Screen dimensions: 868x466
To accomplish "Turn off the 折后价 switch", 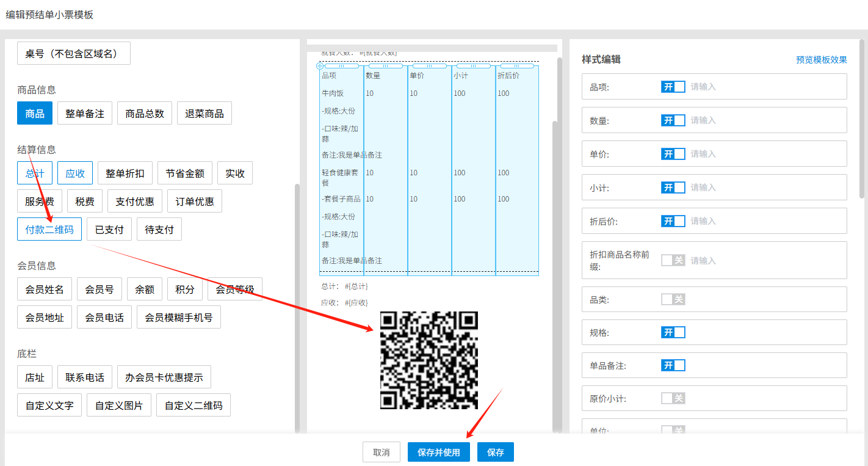I will (x=673, y=221).
